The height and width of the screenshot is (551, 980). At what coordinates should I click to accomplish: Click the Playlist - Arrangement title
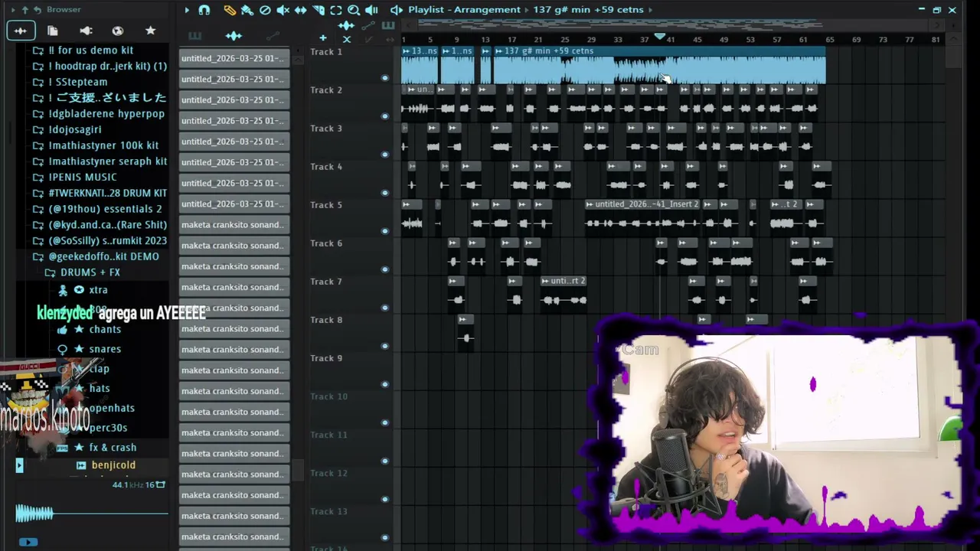click(464, 10)
